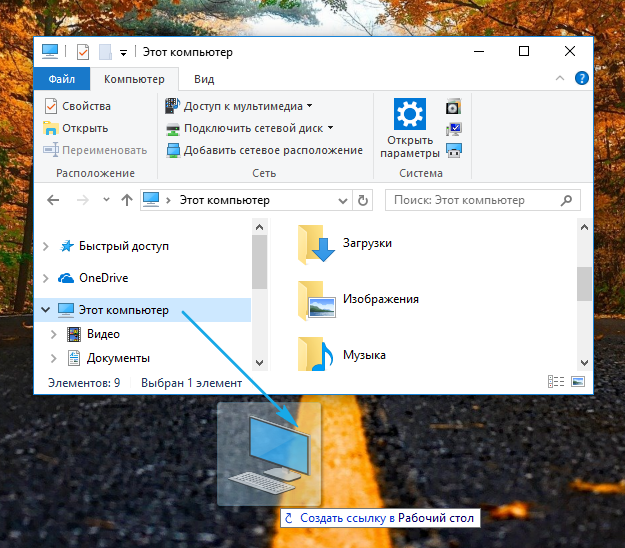The image size is (625, 548).
Task: Click the Изображения folder label
Action: point(381,299)
